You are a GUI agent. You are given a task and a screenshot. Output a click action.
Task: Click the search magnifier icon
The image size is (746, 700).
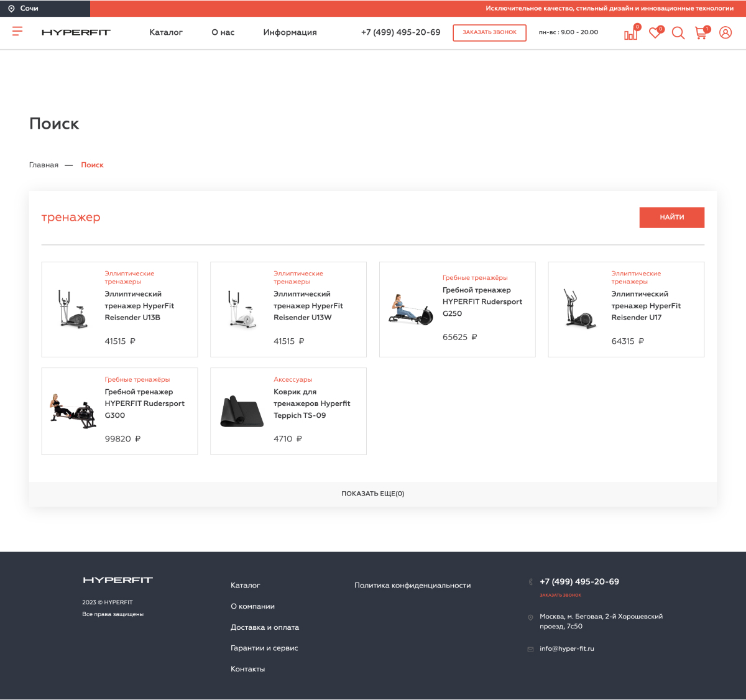click(678, 33)
